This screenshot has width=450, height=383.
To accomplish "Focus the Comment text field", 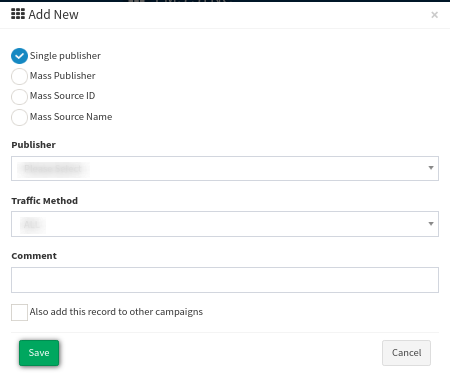I will pyautogui.click(x=225, y=280).
